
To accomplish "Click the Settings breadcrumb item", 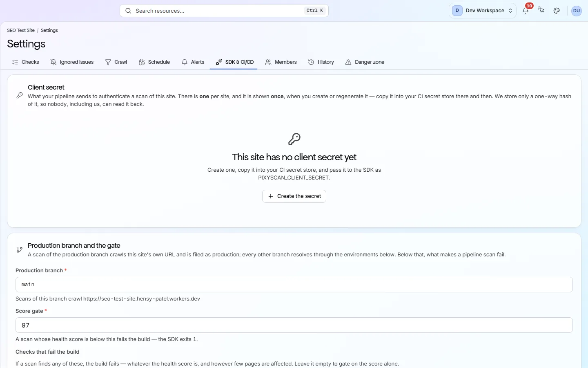I will pyautogui.click(x=49, y=30).
